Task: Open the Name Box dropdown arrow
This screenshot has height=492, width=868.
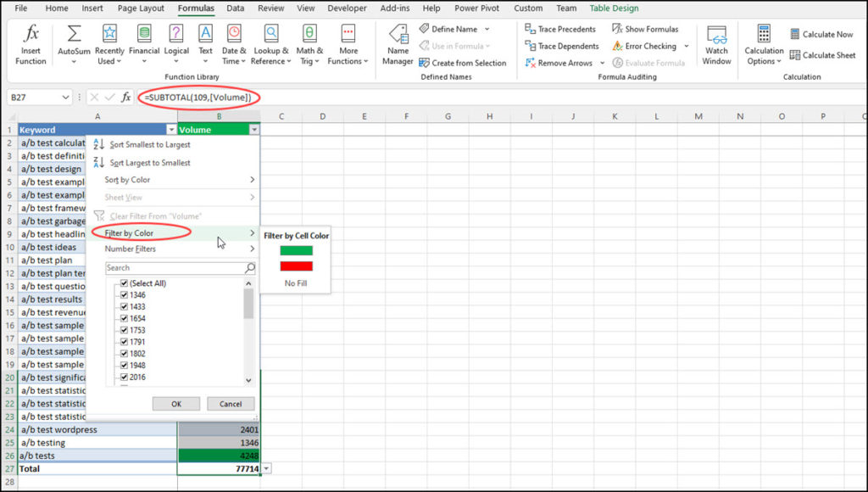Action: pos(66,98)
